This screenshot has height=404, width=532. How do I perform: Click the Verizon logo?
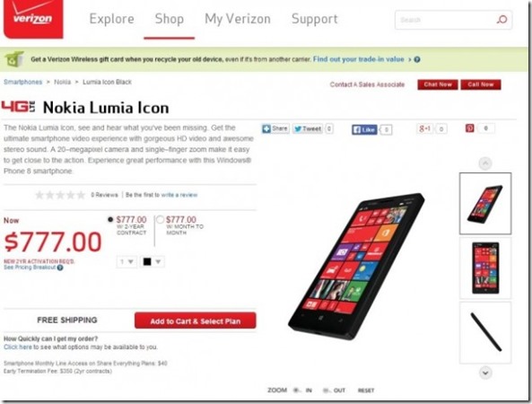(33, 19)
